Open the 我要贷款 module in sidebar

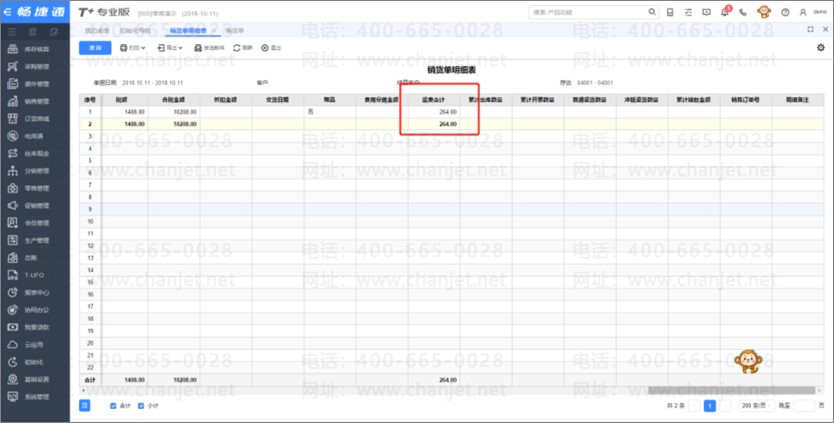tap(35, 327)
